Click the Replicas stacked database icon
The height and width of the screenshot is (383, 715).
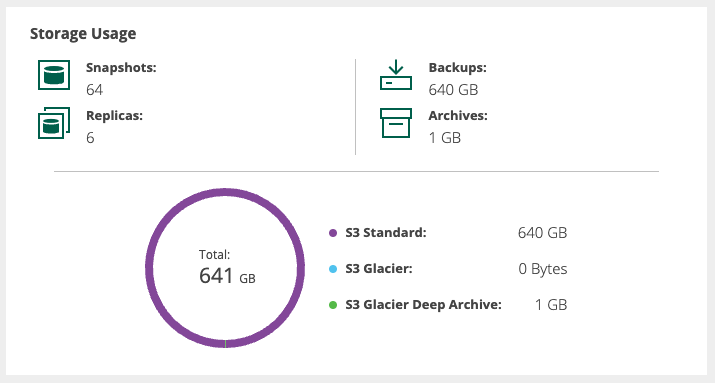coord(54,123)
